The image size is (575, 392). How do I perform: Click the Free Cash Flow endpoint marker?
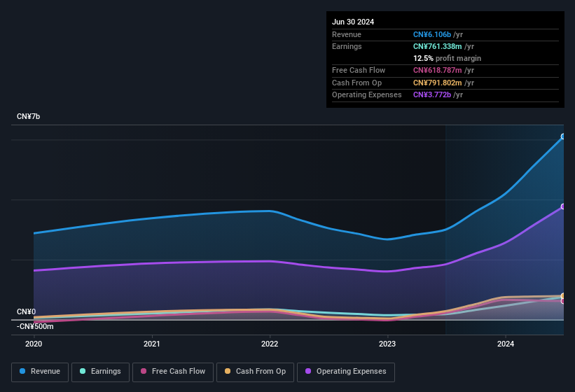click(x=563, y=301)
